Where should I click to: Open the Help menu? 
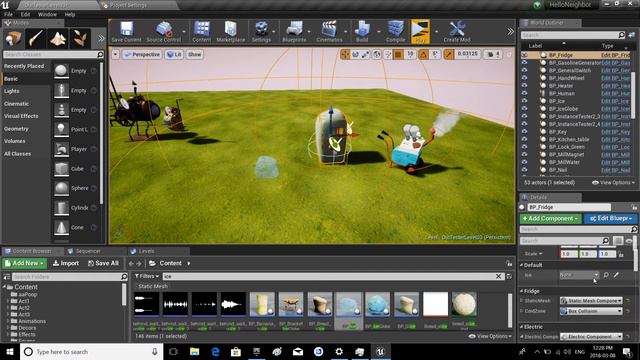pyautogui.click(x=70, y=14)
